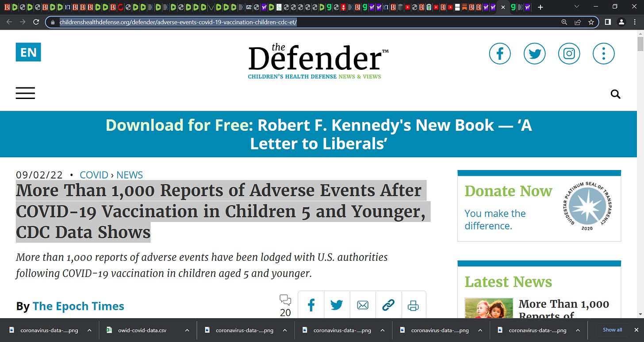
Task: Go forward in browser history
Action: [x=23, y=22]
